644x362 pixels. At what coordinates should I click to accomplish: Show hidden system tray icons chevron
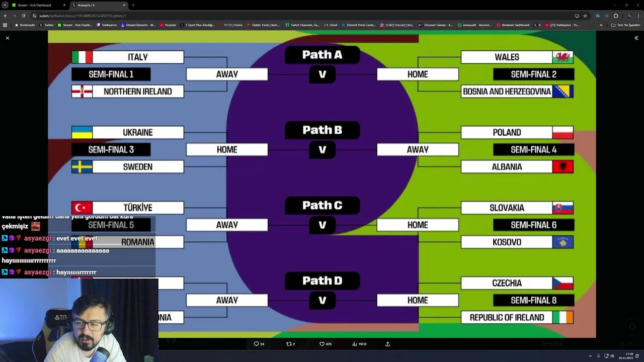(x=590, y=356)
